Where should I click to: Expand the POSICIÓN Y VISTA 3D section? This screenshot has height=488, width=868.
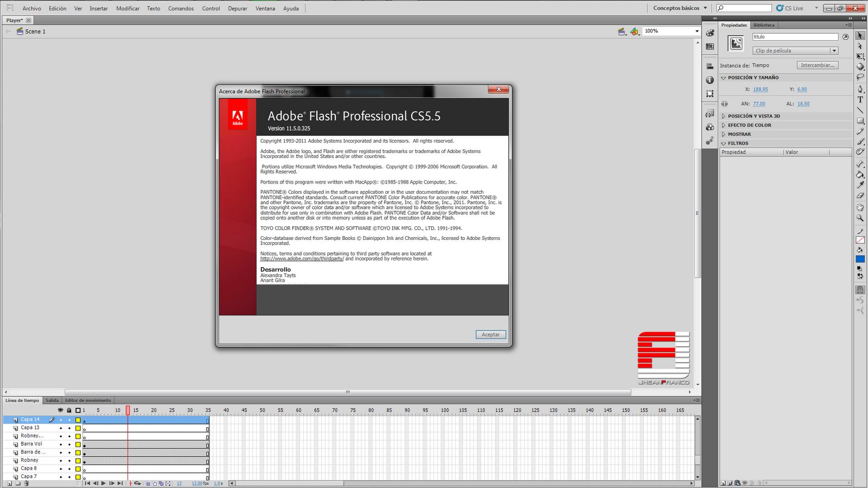[723, 116]
